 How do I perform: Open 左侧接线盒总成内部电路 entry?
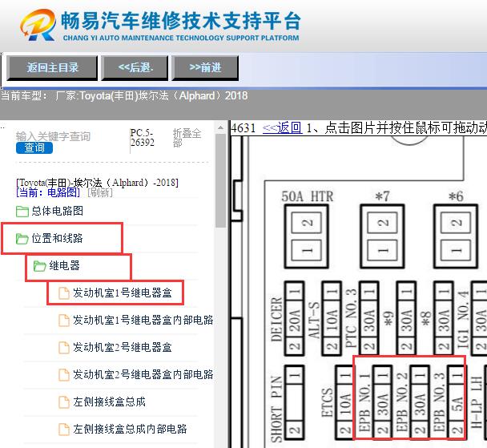pyautogui.click(x=130, y=429)
